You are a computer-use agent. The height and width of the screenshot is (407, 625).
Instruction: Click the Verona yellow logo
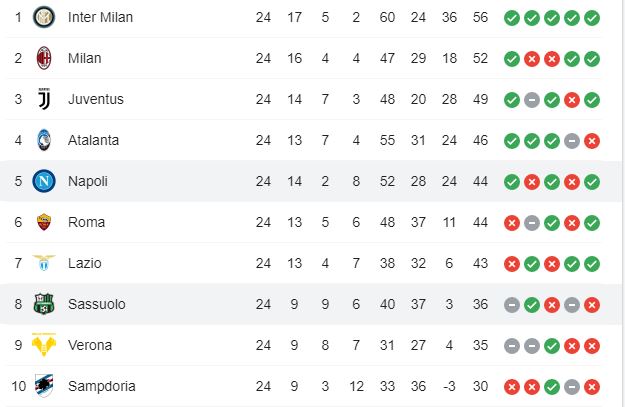44,345
